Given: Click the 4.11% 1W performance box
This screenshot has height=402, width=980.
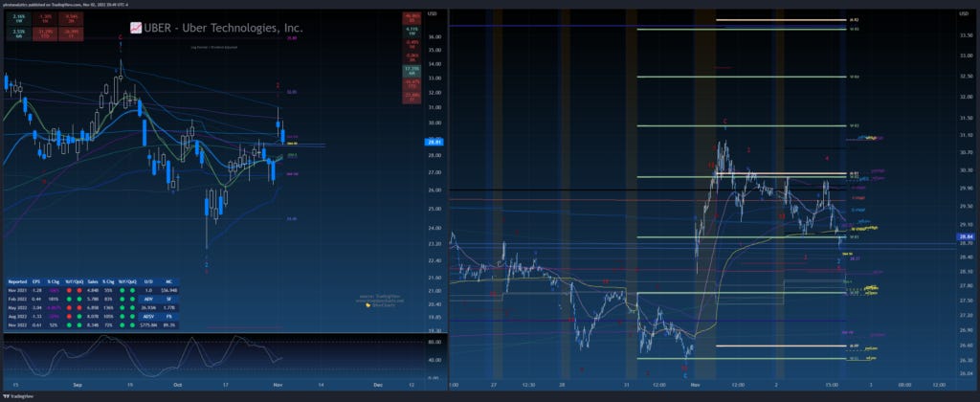Looking at the screenshot, I should click(412, 31).
